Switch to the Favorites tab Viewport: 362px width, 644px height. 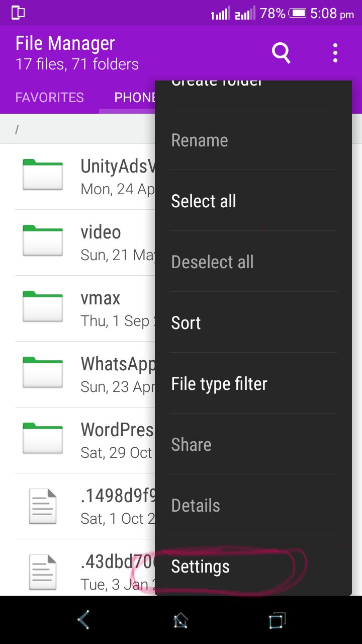tap(50, 98)
